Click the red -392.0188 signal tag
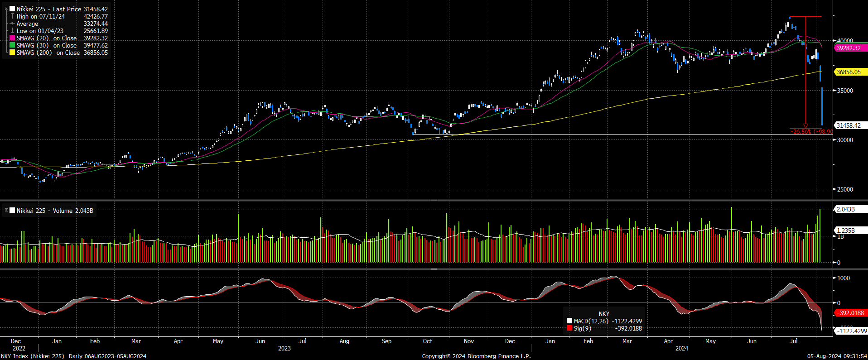 point(851,313)
